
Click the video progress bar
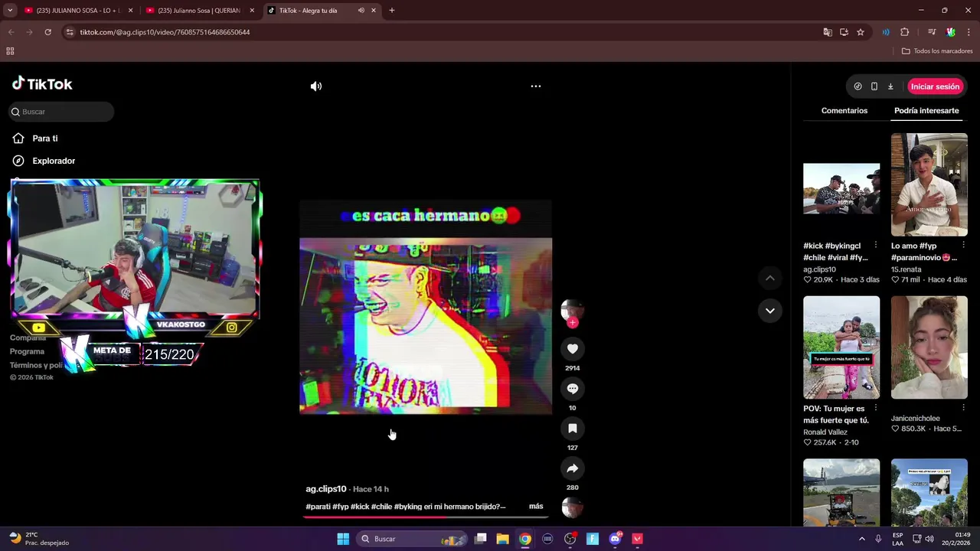click(x=426, y=517)
